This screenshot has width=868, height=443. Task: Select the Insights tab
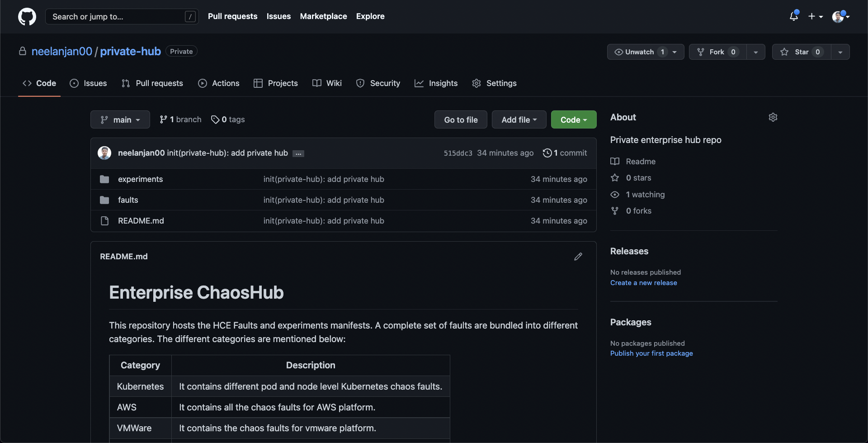436,83
